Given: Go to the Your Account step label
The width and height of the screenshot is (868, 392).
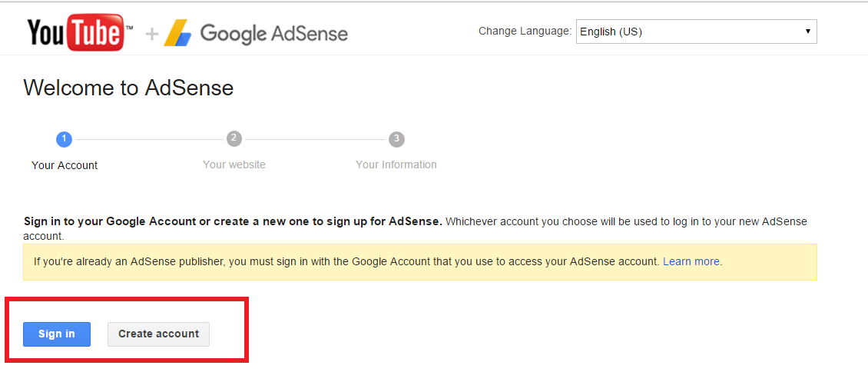Looking at the screenshot, I should pyautogui.click(x=65, y=165).
